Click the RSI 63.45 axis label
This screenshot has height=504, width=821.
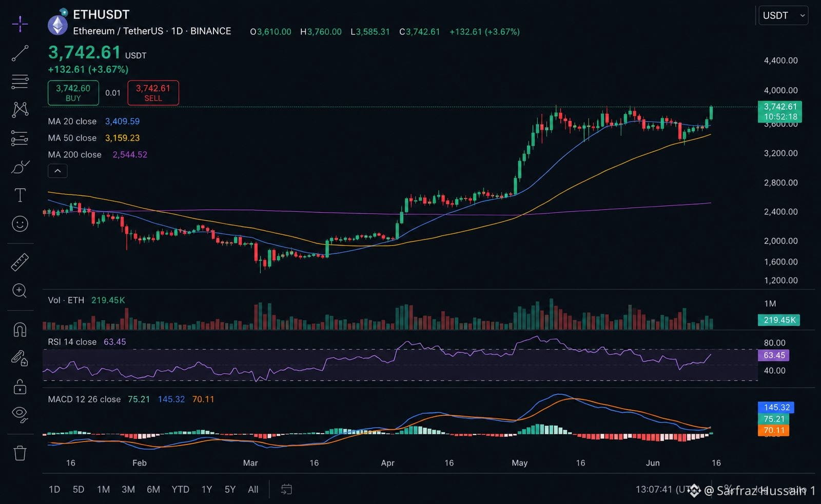pyautogui.click(x=774, y=355)
